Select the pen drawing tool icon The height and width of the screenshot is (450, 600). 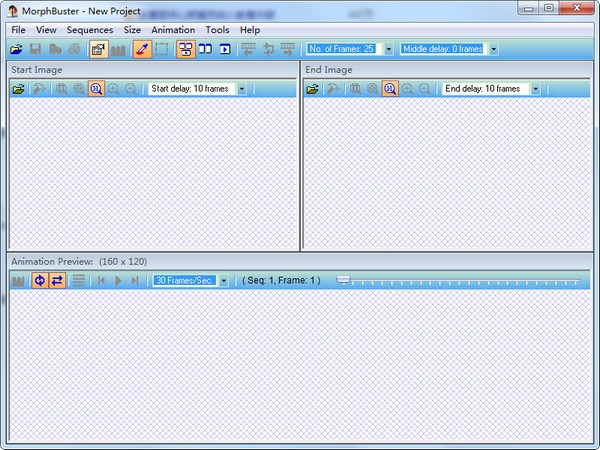[x=142, y=49]
